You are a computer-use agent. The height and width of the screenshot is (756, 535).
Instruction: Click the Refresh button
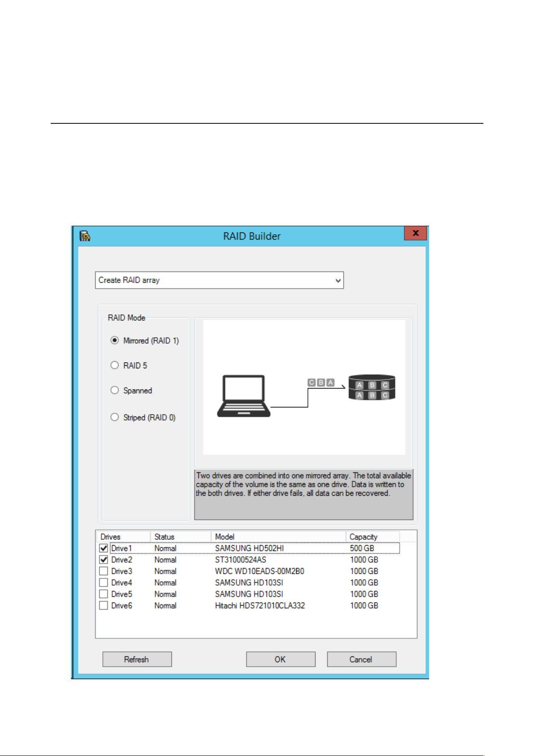(137, 659)
